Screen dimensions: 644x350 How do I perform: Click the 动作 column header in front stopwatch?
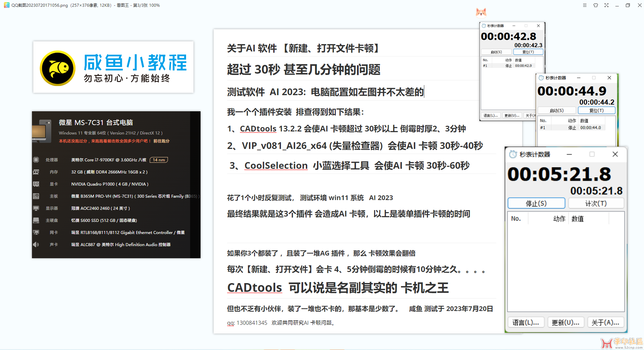559,219
